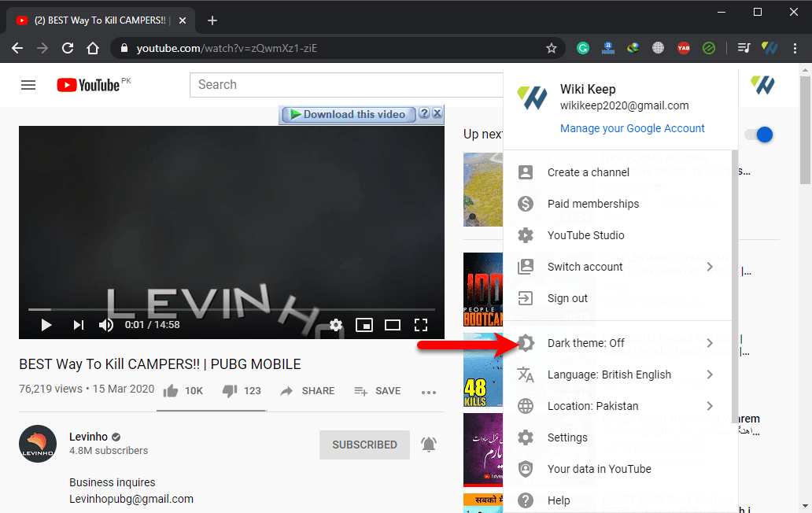This screenshot has height=513, width=812.
Task: Click Manage your Google Account link
Action: coord(633,128)
